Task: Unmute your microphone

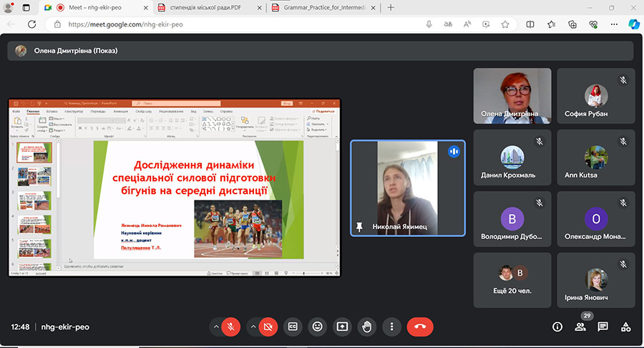Action: (231, 327)
